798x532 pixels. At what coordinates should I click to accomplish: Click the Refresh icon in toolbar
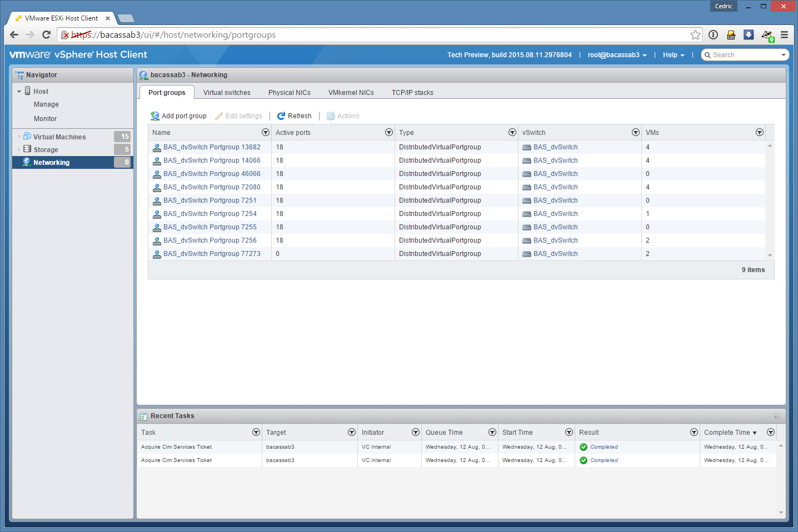[x=281, y=116]
